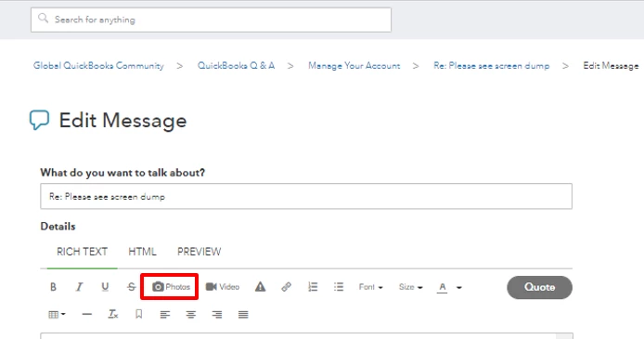Screen dimensions: 644x339
Task: Open the text color picker arrow
Action: (x=459, y=287)
